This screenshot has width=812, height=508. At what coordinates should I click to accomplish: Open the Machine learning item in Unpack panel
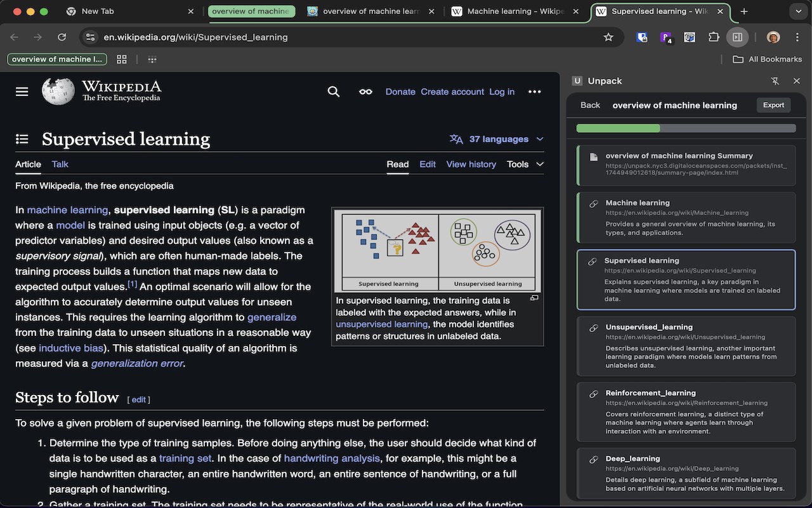coord(686,217)
